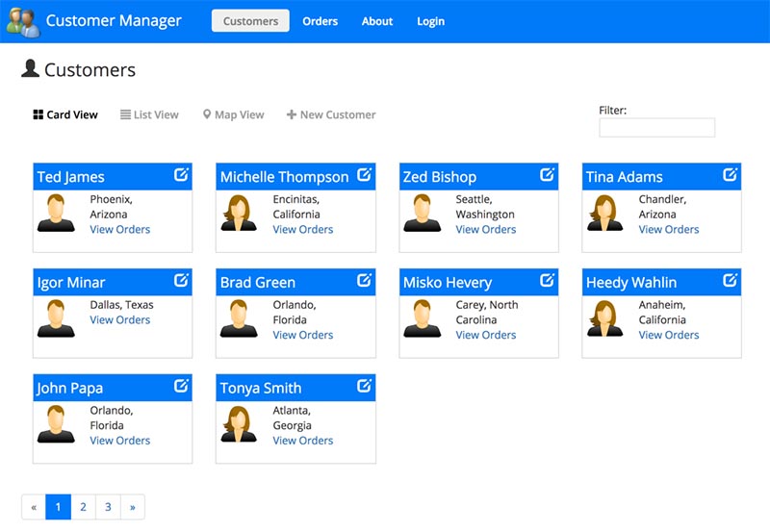Click Zed Bishop avatar picture
The image size is (770, 532).
(423, 213)
